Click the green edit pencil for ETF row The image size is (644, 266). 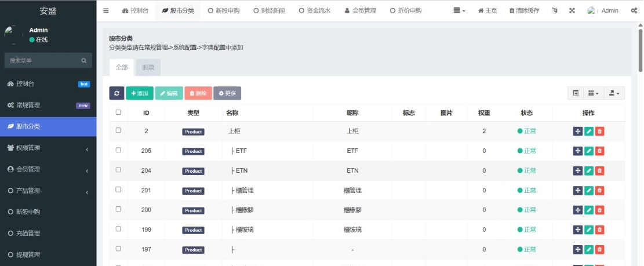588,151
